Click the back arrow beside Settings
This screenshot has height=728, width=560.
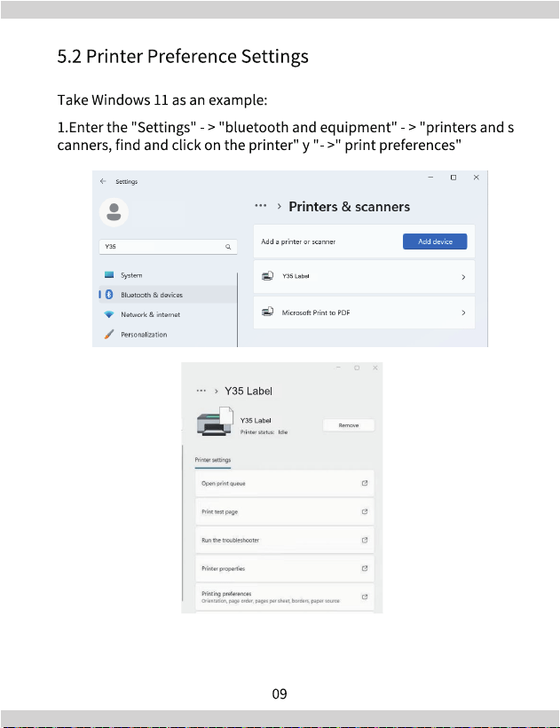click(x=103, y=181)
